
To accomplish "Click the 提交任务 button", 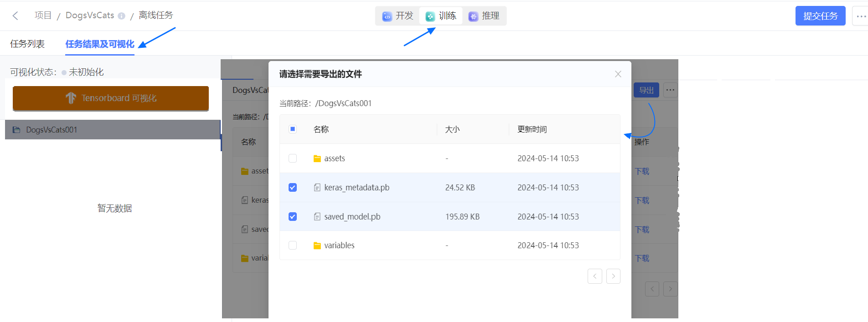I will pyautogui.click(x=820, y=16).
